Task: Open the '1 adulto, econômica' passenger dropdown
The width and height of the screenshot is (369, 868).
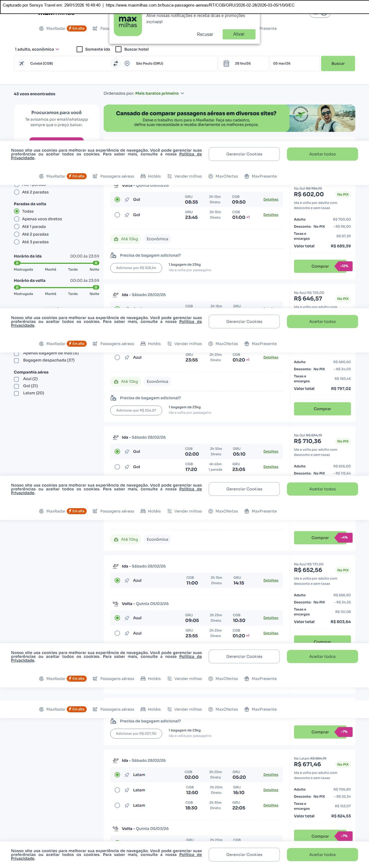Action: pos(37,49)
